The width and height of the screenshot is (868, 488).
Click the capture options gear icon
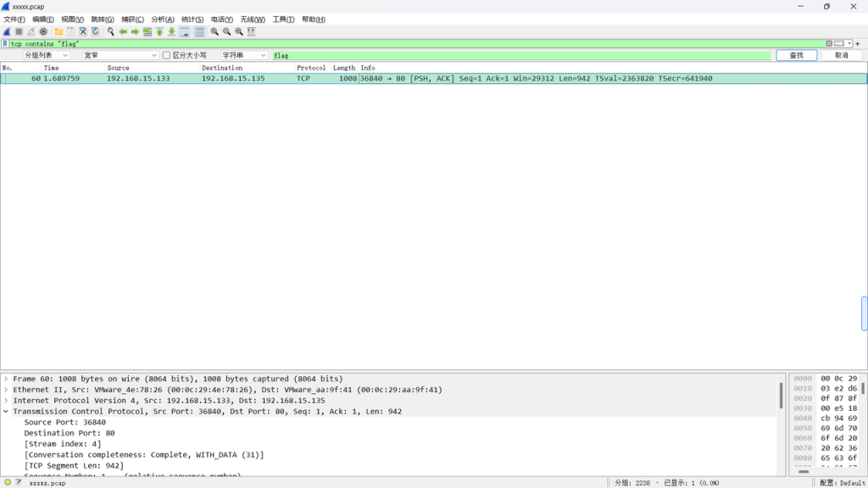point(44,31)
